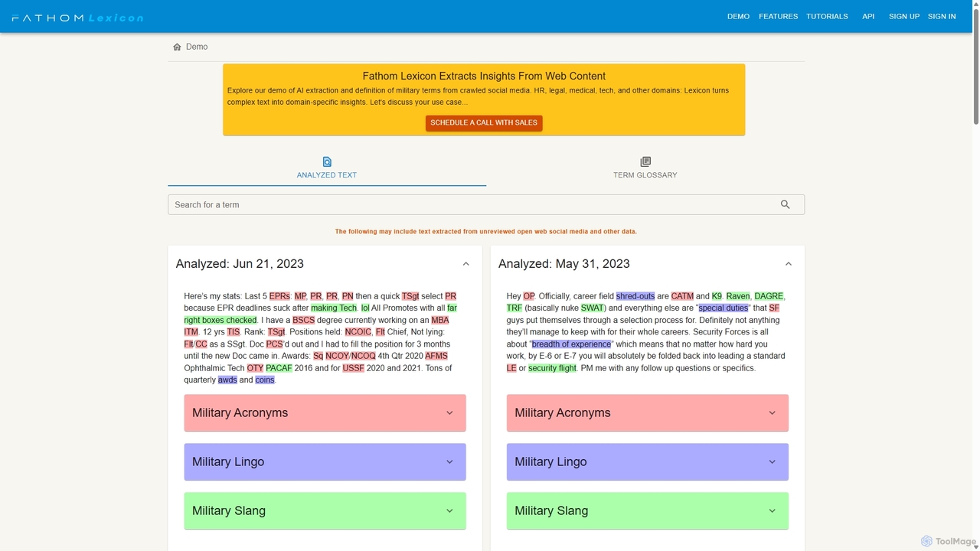Image resolution: width=980 pixels, height=551 pixels.
Task: Click the highlighted acronym "NCOQ"
Action: (364, 356)
